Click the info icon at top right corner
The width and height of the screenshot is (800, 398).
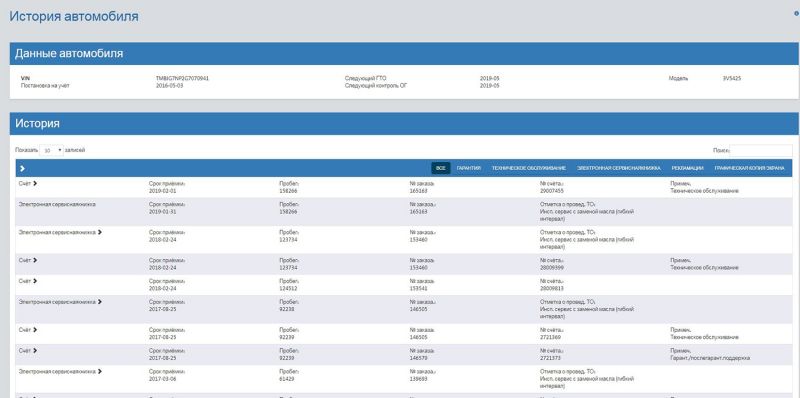796,14
